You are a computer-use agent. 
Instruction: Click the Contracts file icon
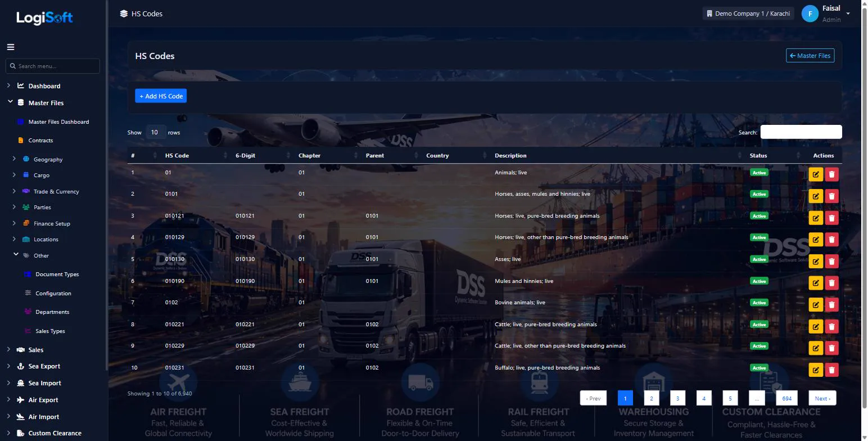tap(21, 140)
